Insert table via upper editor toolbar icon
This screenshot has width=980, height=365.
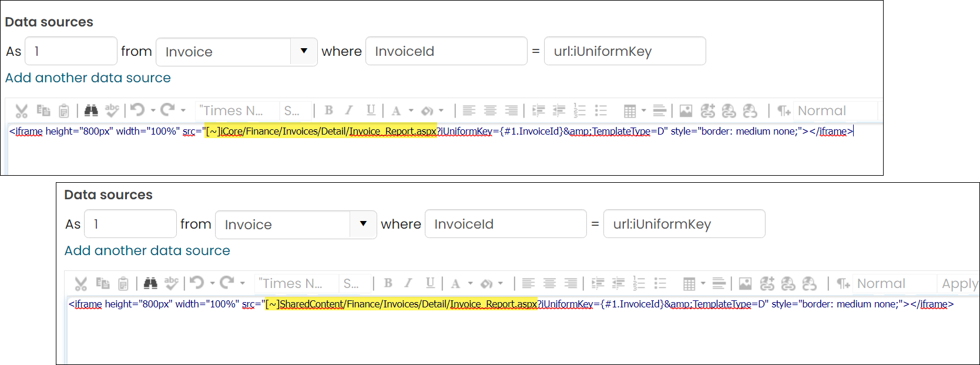[x=630, y=110]
